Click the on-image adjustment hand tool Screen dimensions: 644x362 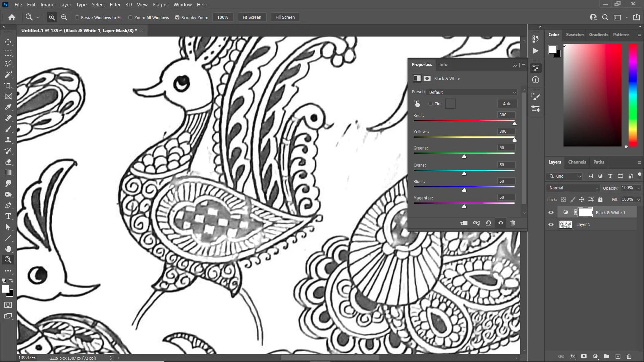[417, 104]
